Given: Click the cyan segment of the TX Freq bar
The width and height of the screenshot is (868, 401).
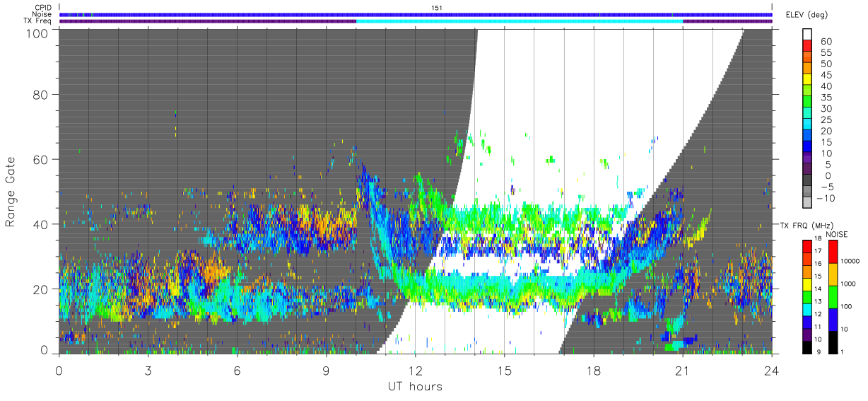Looking at the screenshot, I should tap(520, 21).
